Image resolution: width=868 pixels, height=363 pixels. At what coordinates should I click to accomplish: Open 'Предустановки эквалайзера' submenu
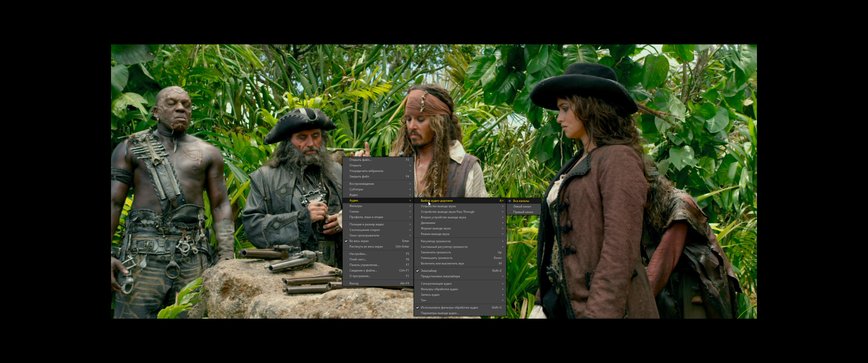(440, 277)
